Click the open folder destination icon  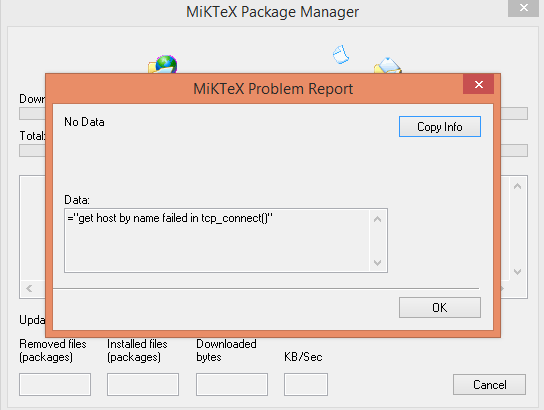[x=388, y=66]
